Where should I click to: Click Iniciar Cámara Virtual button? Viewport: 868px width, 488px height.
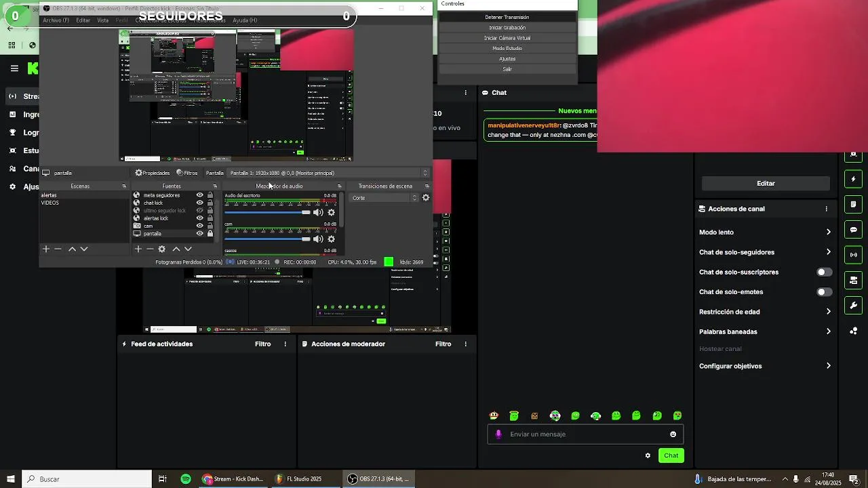coord(507,38)
